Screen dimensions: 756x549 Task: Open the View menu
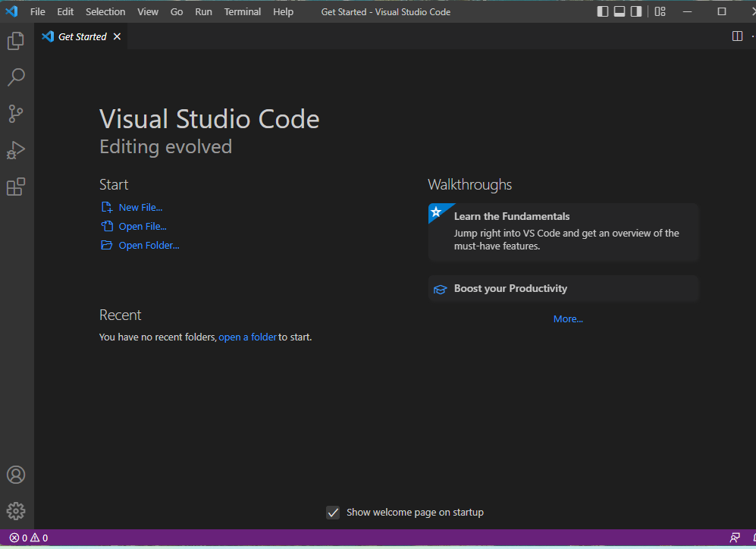pos(148,11)
